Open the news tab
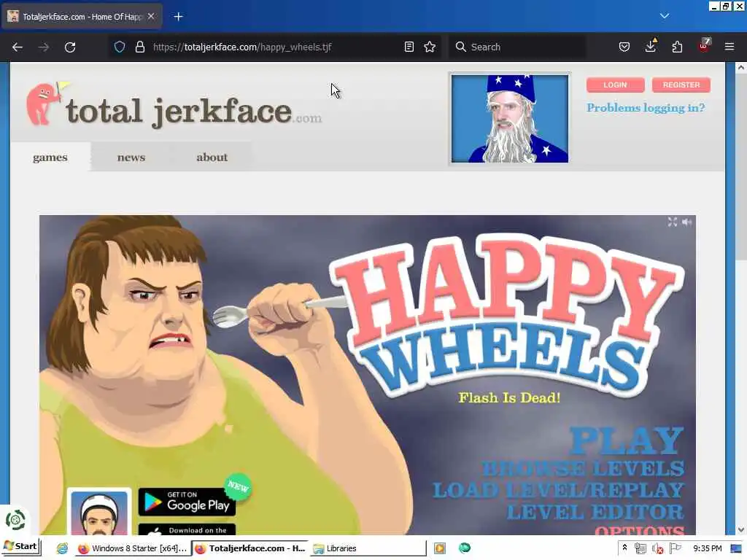This screenshot has height=560, width=747. (131, 157)
